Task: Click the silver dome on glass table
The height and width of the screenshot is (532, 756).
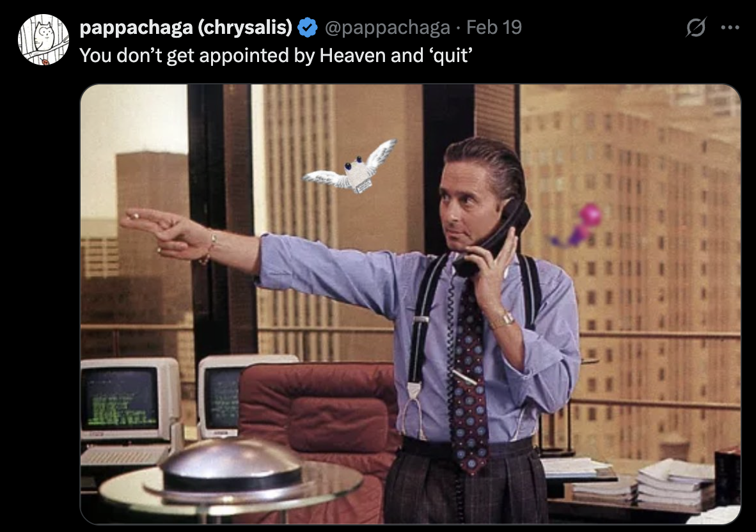Action: coord(232,465)
